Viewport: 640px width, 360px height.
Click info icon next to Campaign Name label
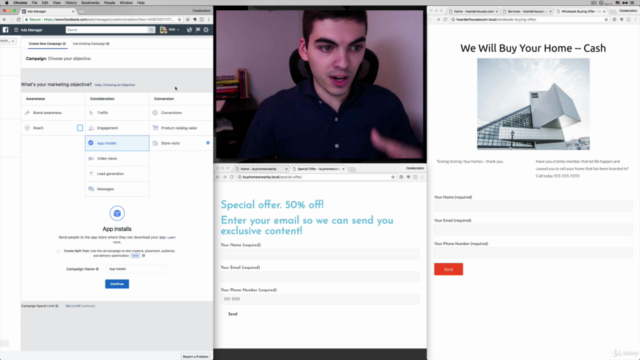(97, 269)
